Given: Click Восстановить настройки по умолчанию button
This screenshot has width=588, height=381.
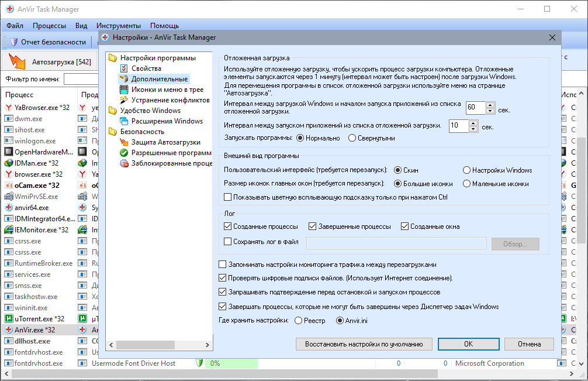Looking at the screenshot, I should (x=364, y=344).
